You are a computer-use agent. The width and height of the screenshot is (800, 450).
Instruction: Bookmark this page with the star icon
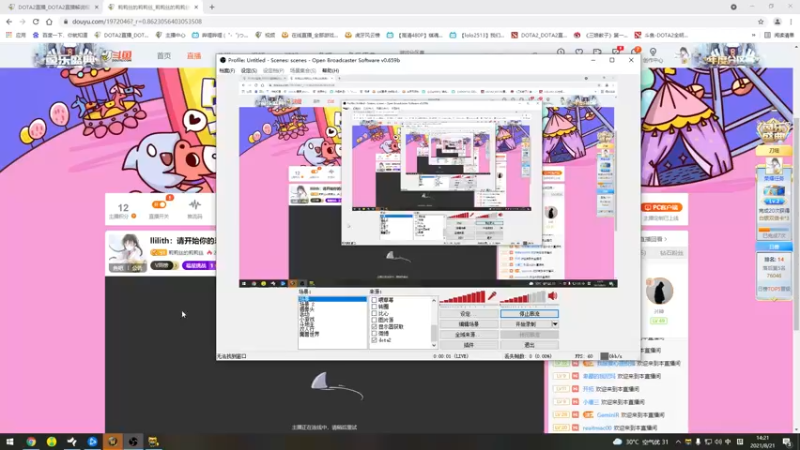(x=761, y=21)
